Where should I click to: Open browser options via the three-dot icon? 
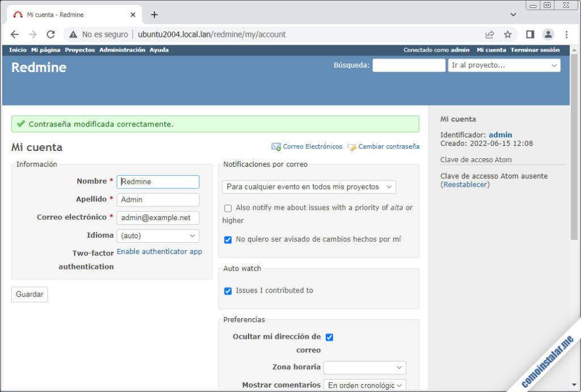[x=566, y=35]
